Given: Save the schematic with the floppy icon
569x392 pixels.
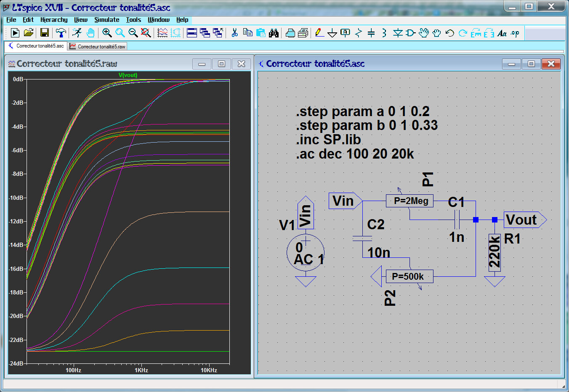Looking at the screenshot, I should 44,33.
